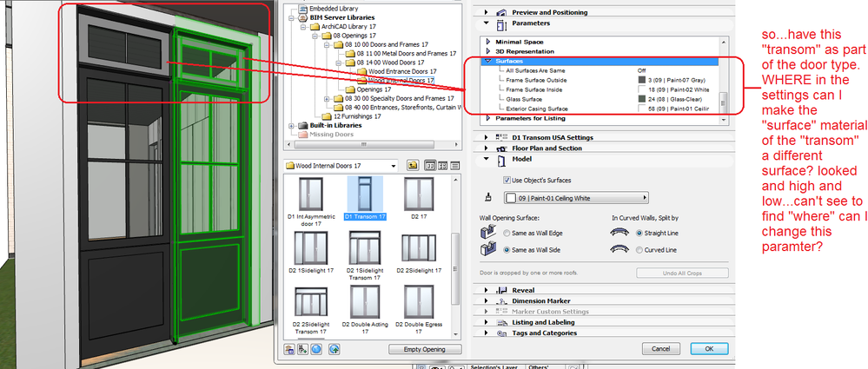This screenshot has height=369, width=868.
Task: Select the Straight Line split option
Action: point(640,234)
